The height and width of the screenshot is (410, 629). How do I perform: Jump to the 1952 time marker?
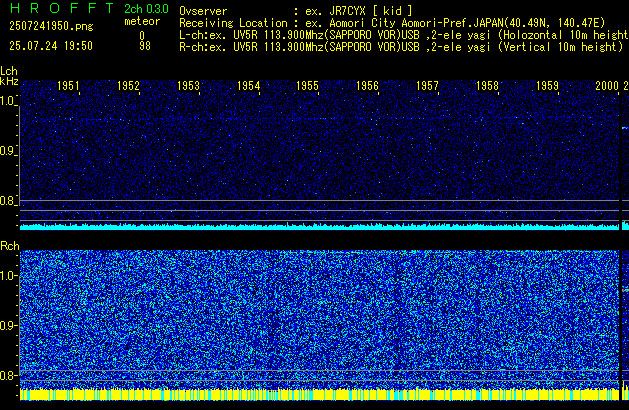(x=128, y=86)
